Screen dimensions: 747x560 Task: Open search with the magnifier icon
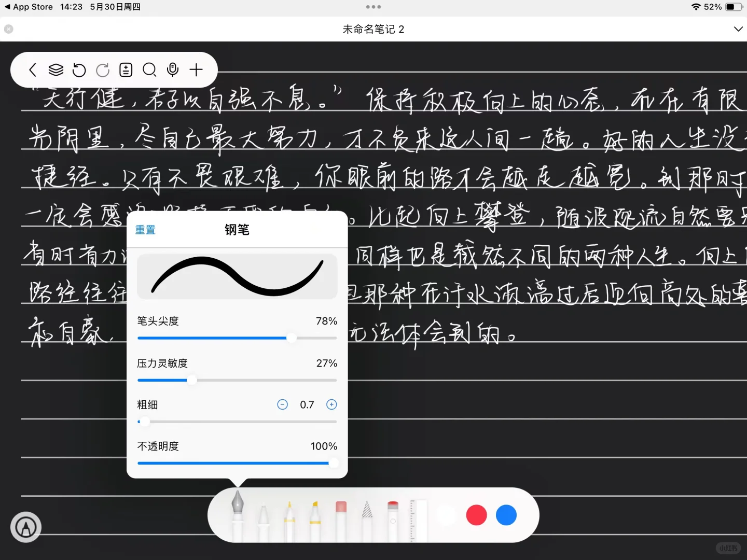[149, 70]
